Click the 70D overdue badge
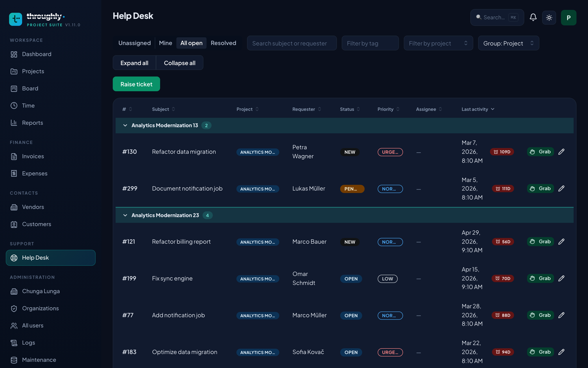Viewport: 588px width, 368px height. click(x=503, y=278)
